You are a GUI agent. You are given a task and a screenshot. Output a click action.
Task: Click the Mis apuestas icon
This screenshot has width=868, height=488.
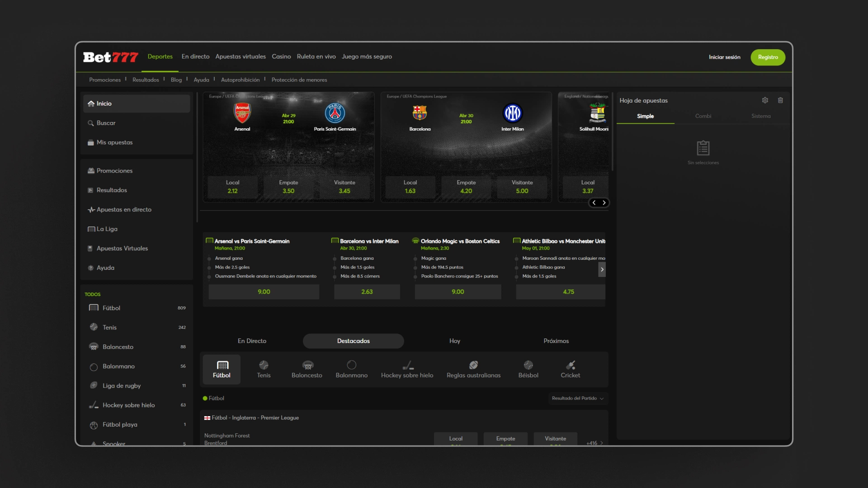click(91, 142)
